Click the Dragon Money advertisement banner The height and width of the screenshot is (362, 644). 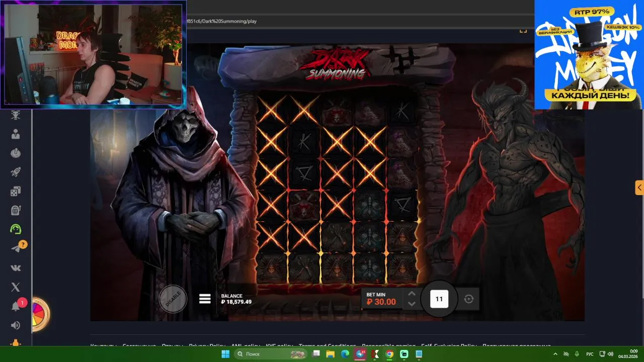pyautogui.click(x=589, y=54)
